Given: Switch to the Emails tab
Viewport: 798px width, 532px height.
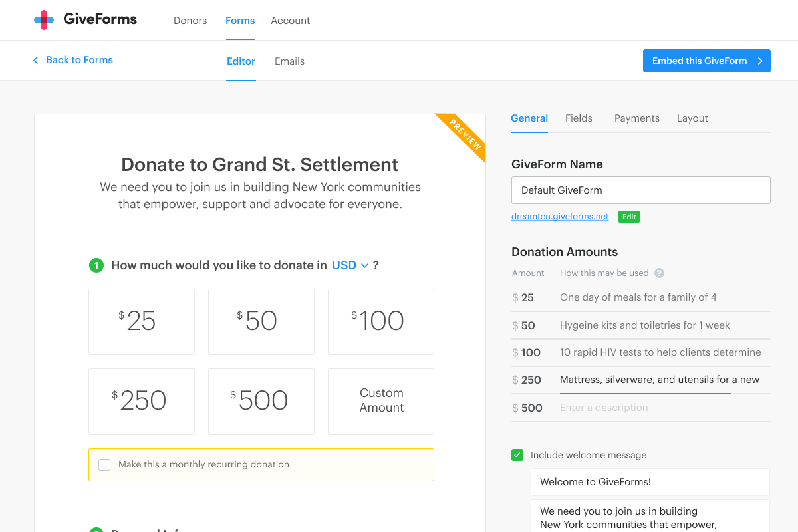Looking at the screenshot, I should pyautogui.click(x=289, y=61).
